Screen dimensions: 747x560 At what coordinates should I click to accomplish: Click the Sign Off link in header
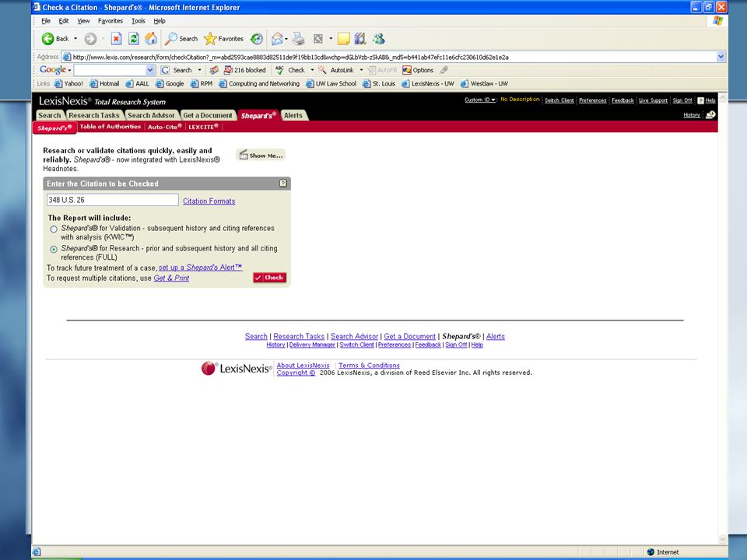click(682, 100)
